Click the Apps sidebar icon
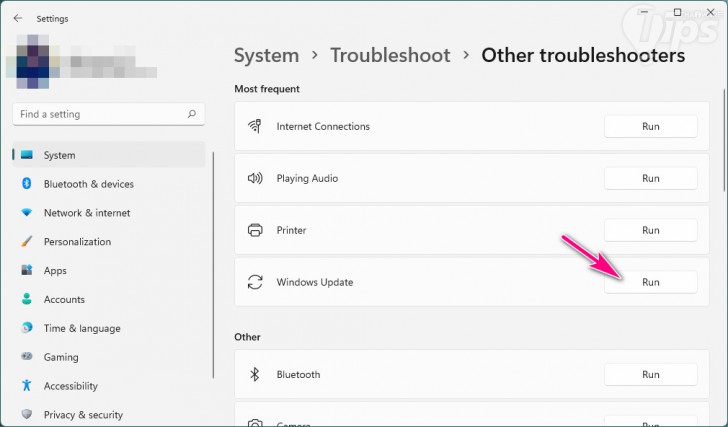Screen dimensions: 728x427 coord(27,270)
